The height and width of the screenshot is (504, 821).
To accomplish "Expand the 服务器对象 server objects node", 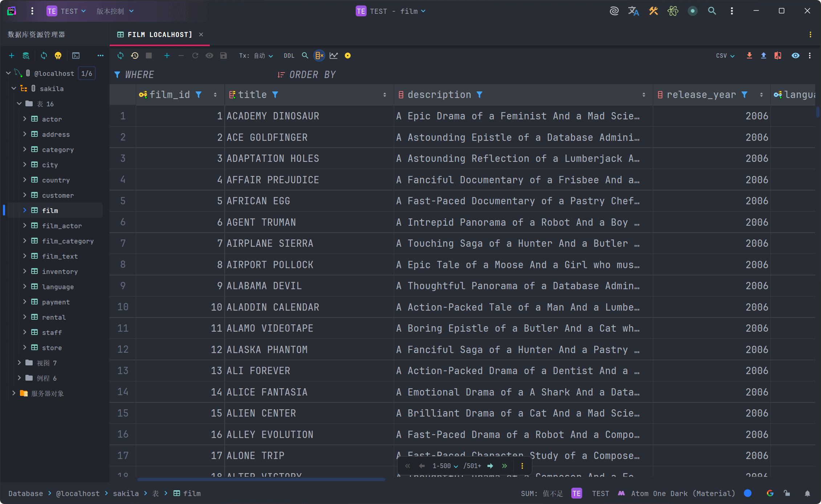I will [14, 393].
